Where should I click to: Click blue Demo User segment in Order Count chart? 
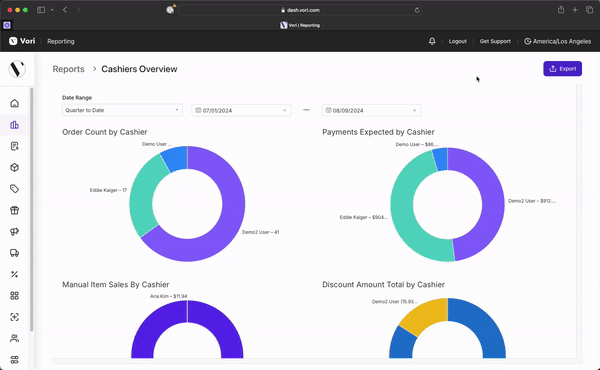(176, 158)
